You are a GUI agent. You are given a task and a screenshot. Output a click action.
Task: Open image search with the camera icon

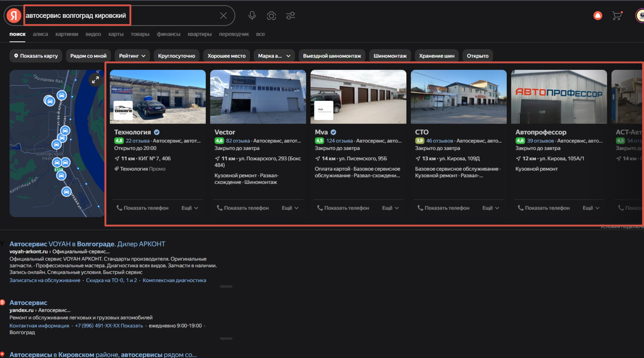coord(272,16)
